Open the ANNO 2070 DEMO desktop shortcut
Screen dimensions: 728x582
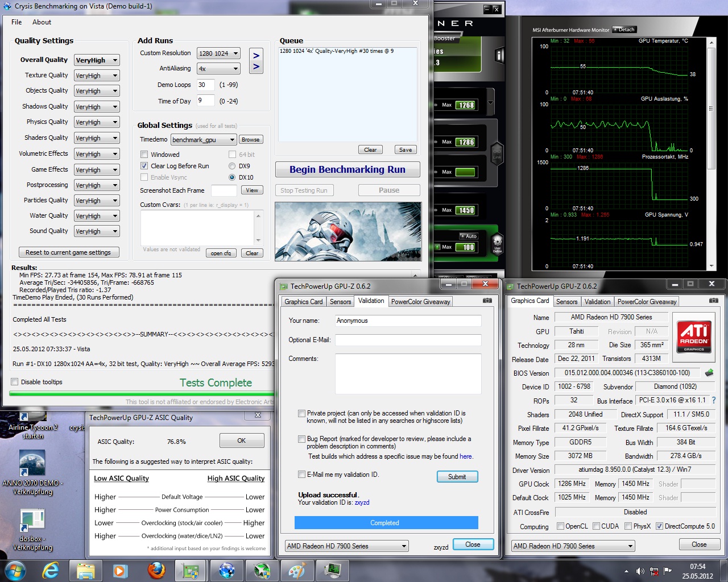[32, 473]
